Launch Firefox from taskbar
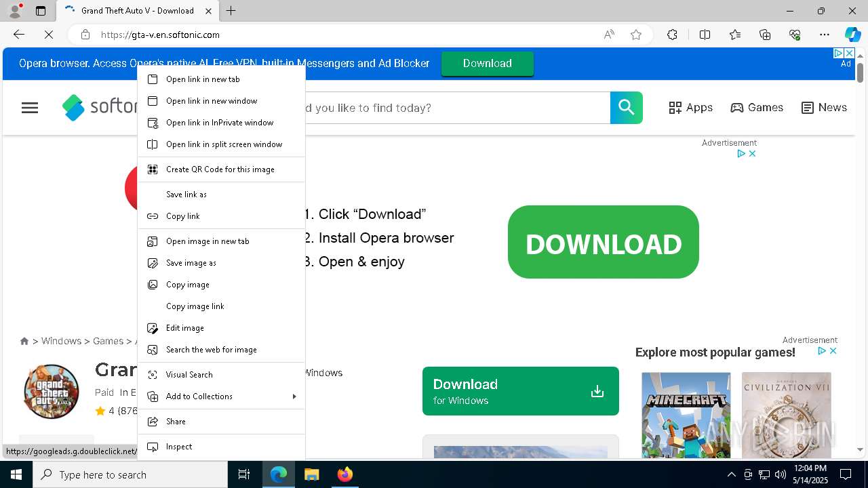The width and height of the screenshot is (868, 488). (x=344, y=474)
